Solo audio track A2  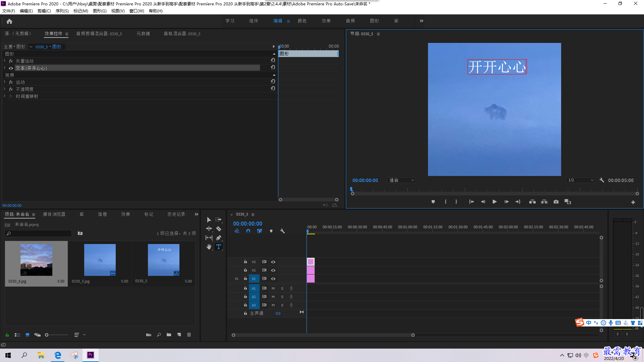(282, 297)
